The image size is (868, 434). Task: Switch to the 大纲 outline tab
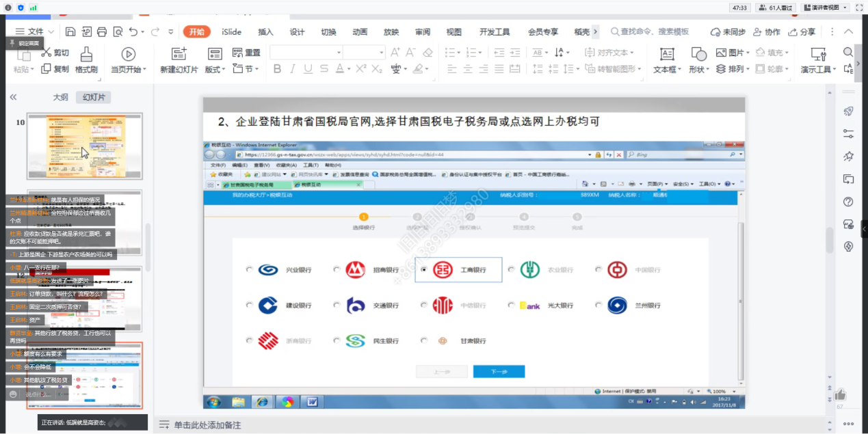point(61,97)
